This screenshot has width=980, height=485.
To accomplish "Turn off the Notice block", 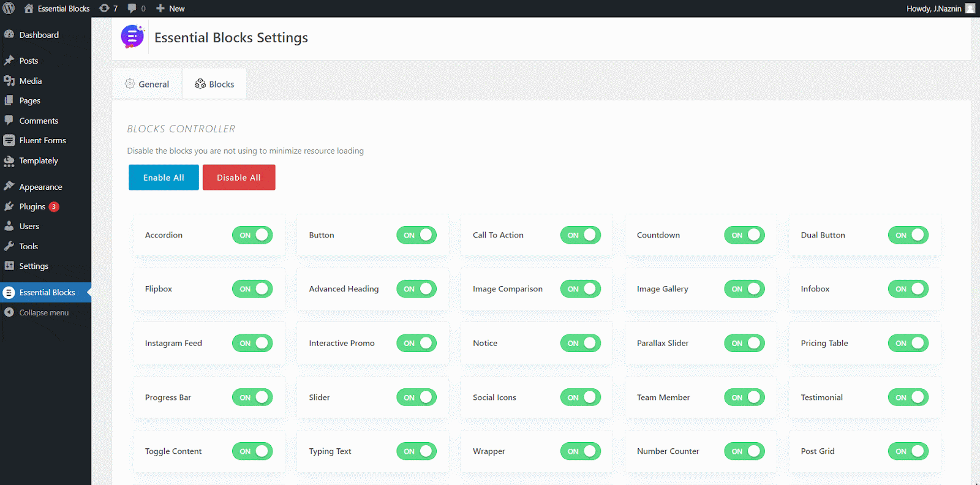I will click(581, 344).
